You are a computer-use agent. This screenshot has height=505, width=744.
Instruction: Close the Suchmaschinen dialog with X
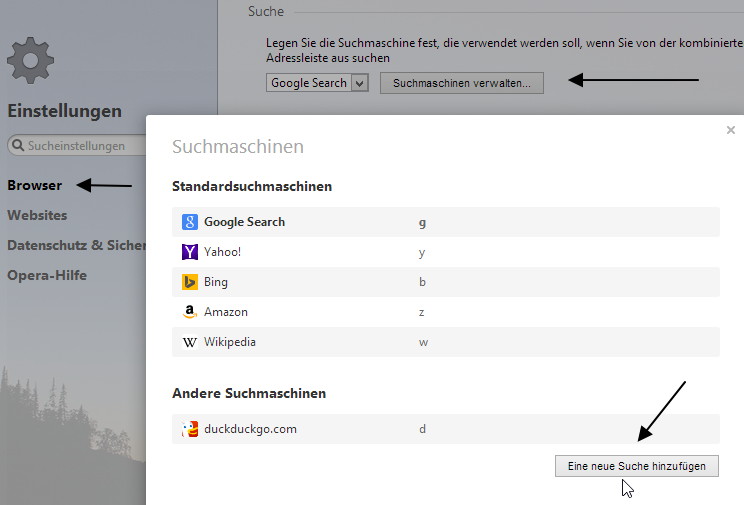(731, 130)
